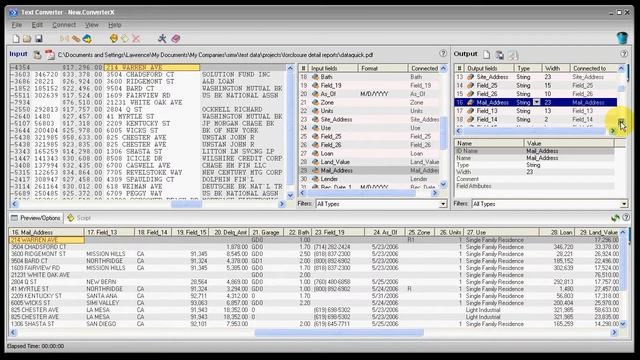The width and height of the screenshot is (640, 360).
Task: Open the Connect menu
Action: coord(64,25)
